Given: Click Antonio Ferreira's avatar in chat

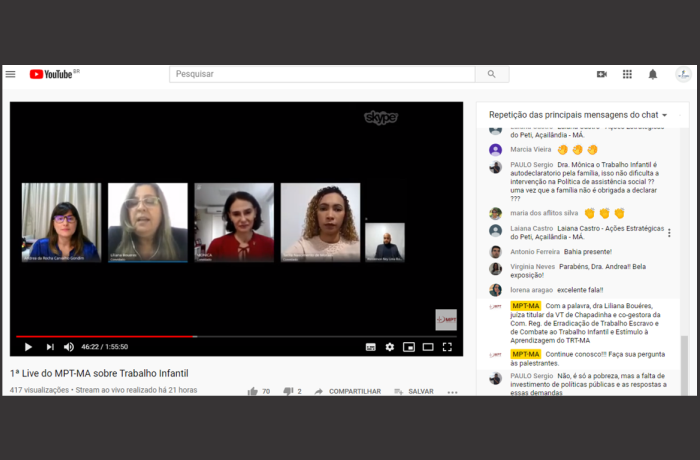Looking at the screenshot, I should (x=496, y=252).
